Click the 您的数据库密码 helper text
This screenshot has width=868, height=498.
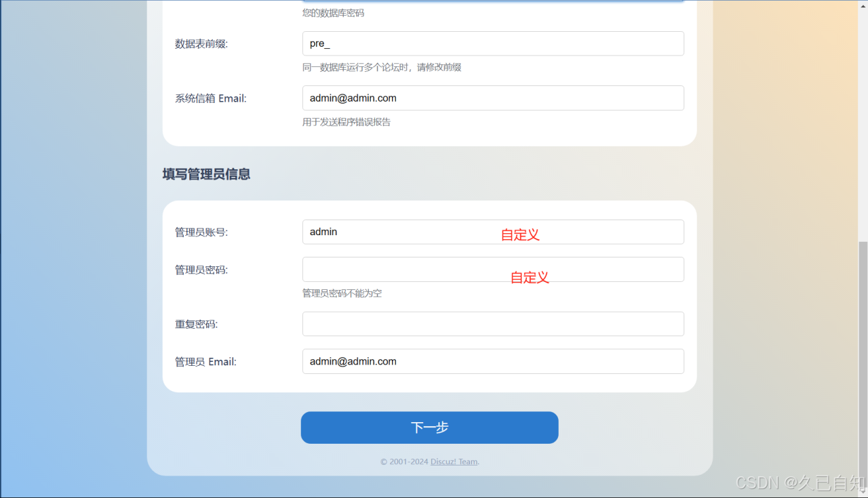pos(332,12)
